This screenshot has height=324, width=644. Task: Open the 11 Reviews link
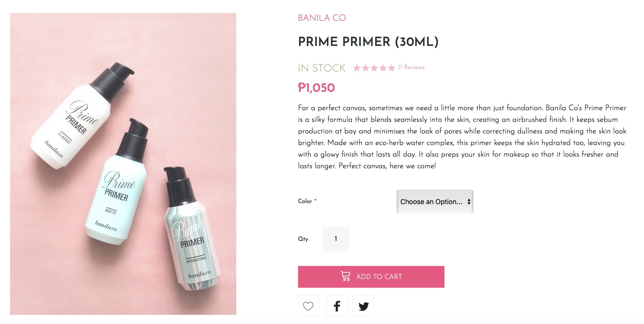[411, 67]
